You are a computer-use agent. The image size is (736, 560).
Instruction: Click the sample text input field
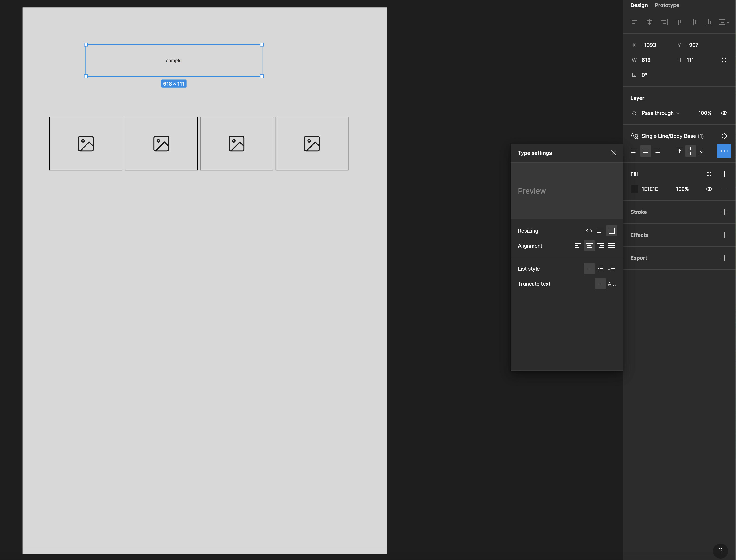[x=174, y=60]
